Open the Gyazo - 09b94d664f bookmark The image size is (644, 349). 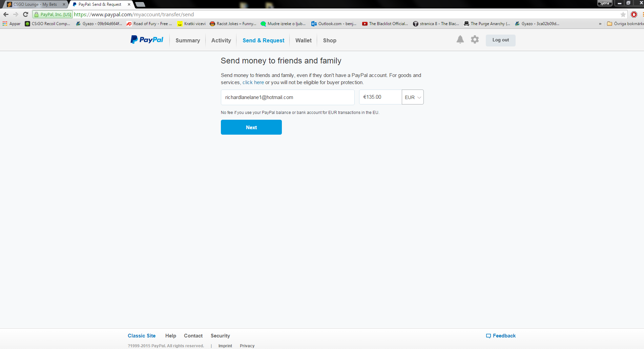click(x=99, y=24)
